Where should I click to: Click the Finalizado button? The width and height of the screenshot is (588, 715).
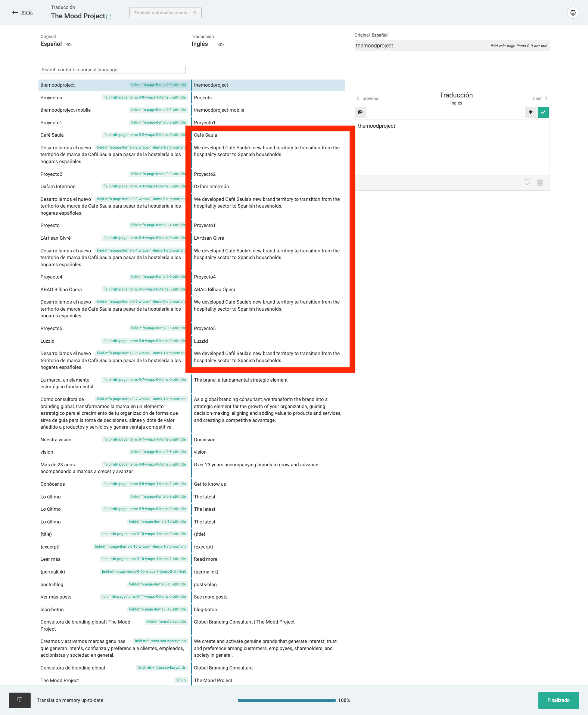point(559,700)
